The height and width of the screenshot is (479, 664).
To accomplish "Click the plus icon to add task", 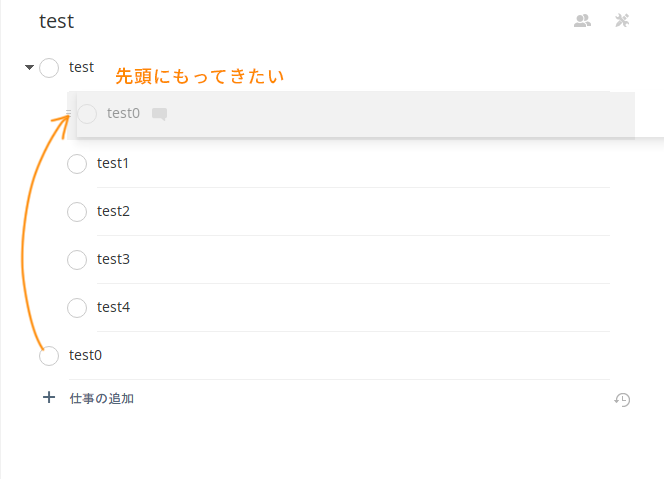I will point(49,397).
